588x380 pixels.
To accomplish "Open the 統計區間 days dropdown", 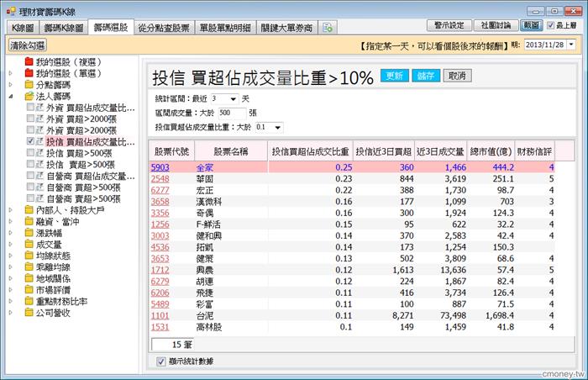I will click(234, 98).
